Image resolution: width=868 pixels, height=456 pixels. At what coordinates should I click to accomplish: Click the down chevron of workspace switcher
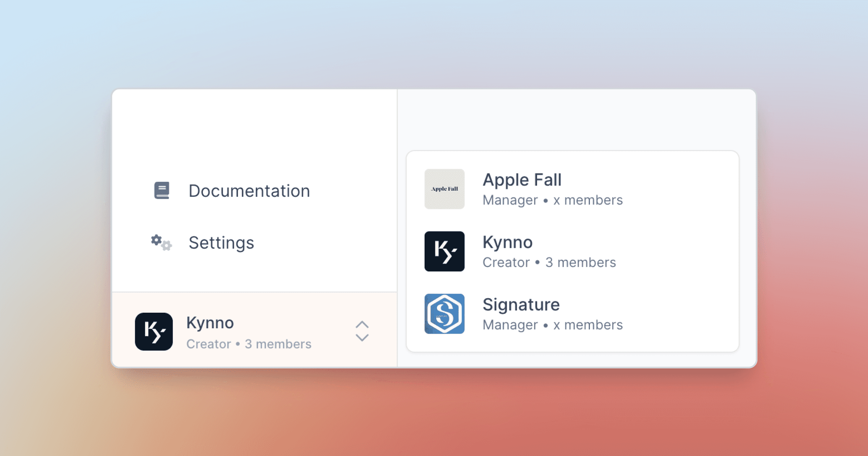tap(362, 338)
